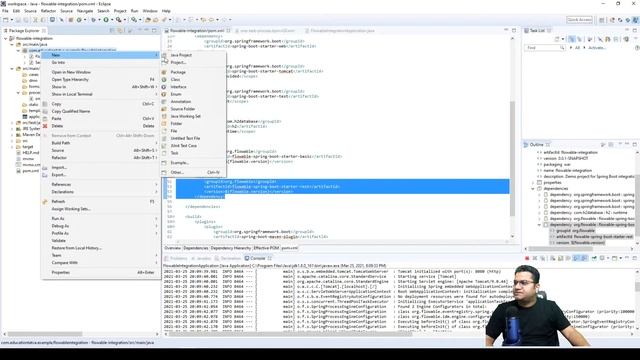Click Import... in context menu
The height and width of the screenshot is (360, 640).
pos(59,168)
